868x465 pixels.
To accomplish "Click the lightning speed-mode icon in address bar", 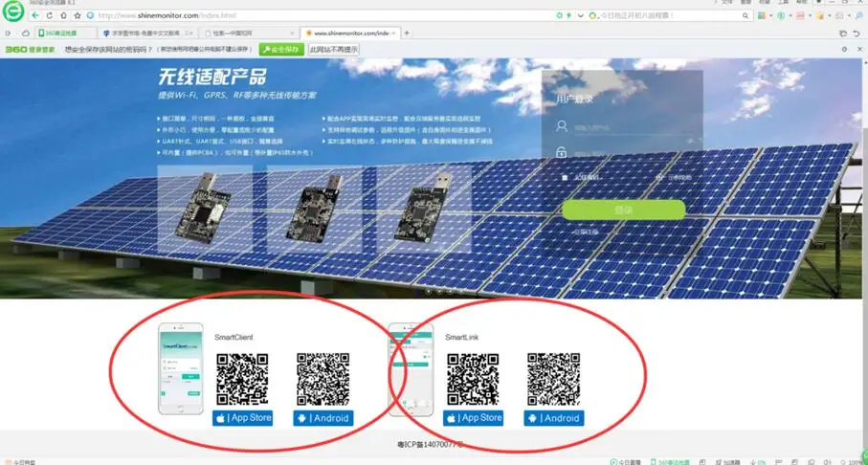I will pos(568,15).
